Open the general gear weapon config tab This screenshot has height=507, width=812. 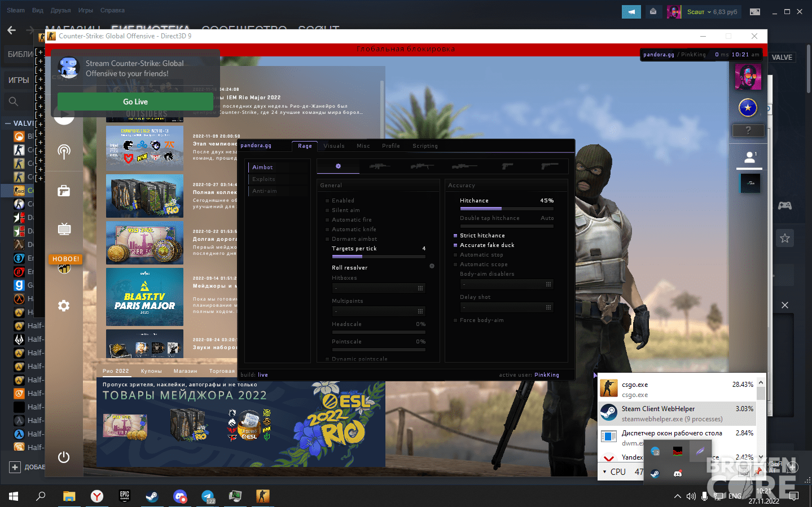[x=338, y=166]
